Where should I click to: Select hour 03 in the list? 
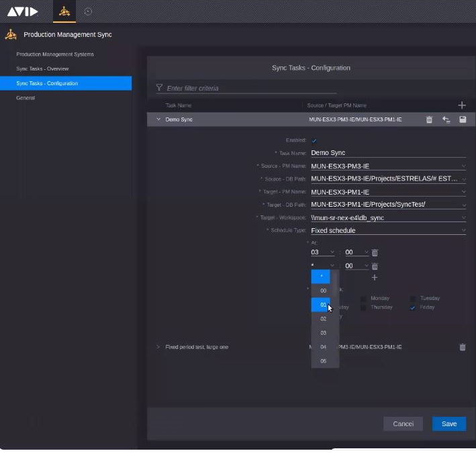pyautogui.click(x=321, y=333)
